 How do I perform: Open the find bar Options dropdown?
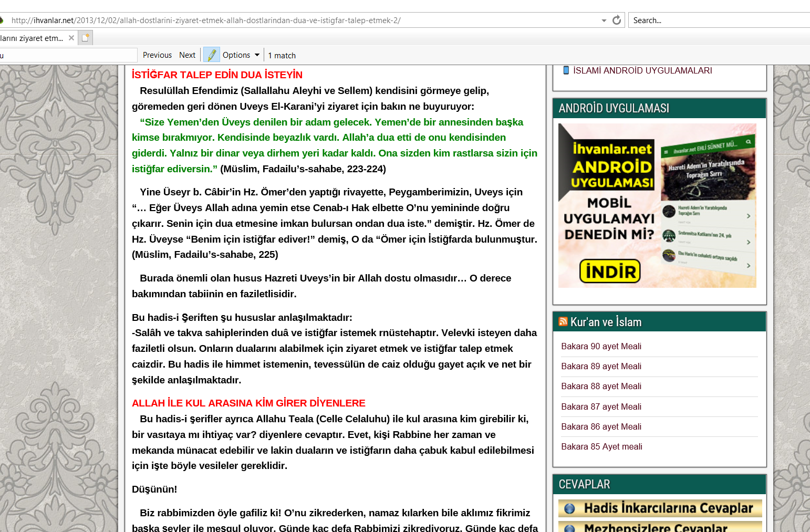(241, 55)
